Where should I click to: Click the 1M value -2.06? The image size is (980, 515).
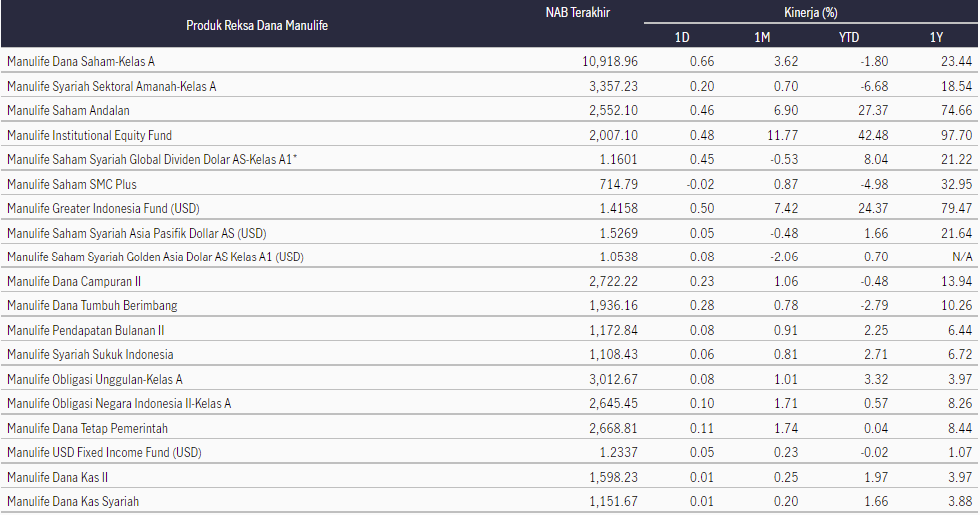pyautogui.click(x=784, y=257)
